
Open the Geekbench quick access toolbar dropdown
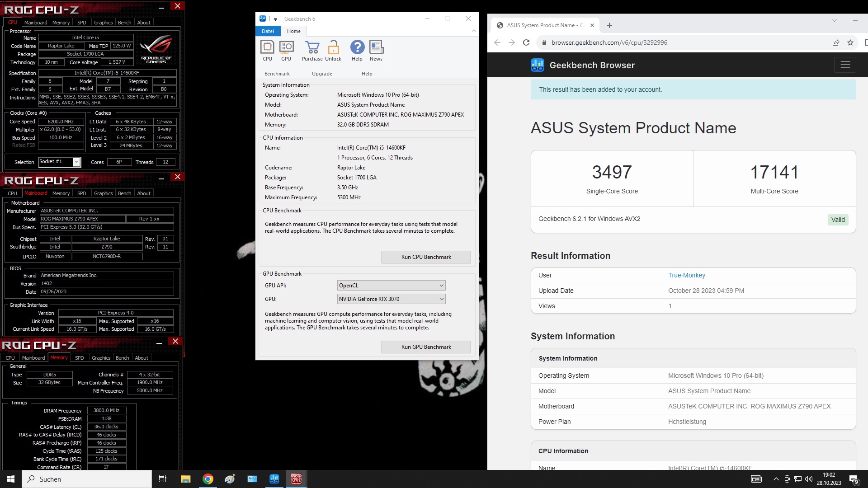[275, 19]
